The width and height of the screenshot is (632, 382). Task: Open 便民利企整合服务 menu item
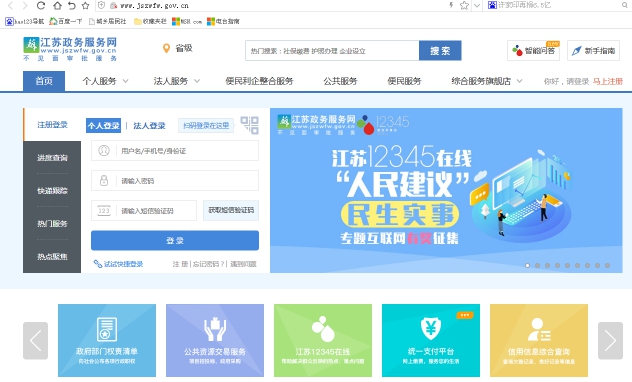click(x=259, y=81)
